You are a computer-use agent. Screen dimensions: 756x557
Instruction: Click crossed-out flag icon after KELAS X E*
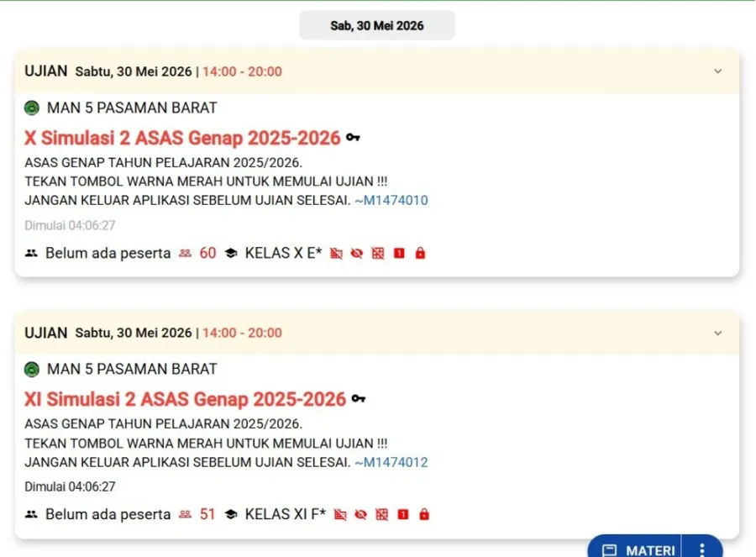point(336,253)
